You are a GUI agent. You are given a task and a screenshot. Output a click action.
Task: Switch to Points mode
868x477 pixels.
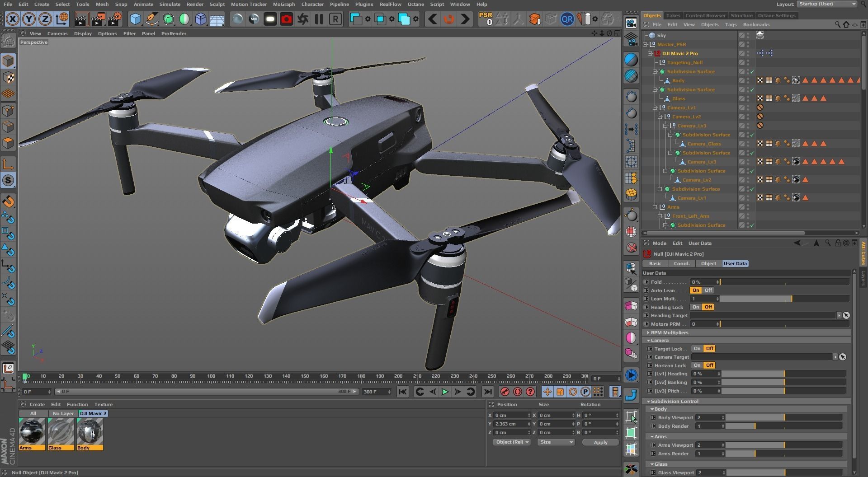(x=8, y=111)
